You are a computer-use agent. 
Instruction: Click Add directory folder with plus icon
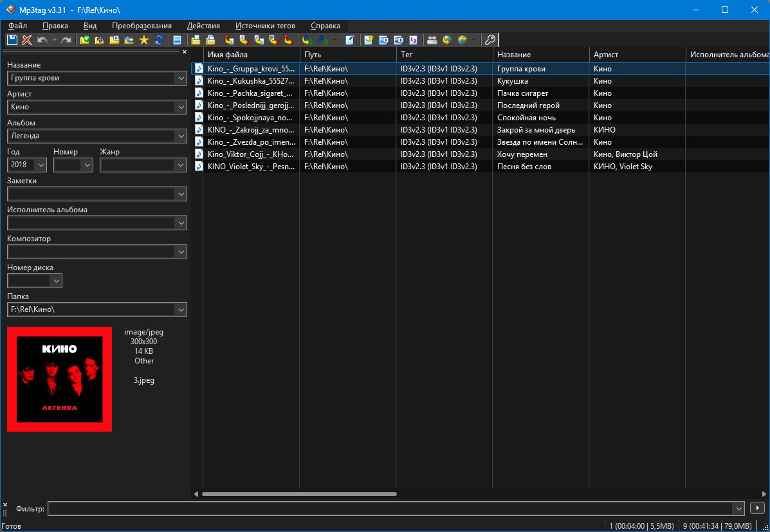point(100,41)
